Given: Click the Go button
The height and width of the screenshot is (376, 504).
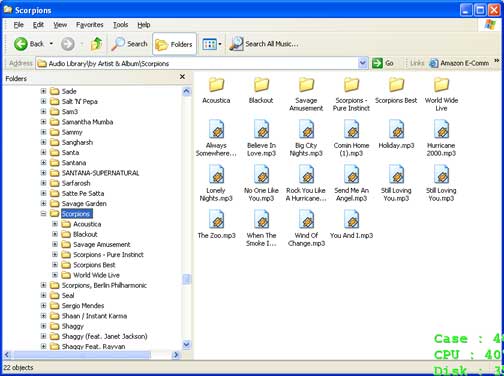Looking at the screenshot, I should tap(383, 63).
